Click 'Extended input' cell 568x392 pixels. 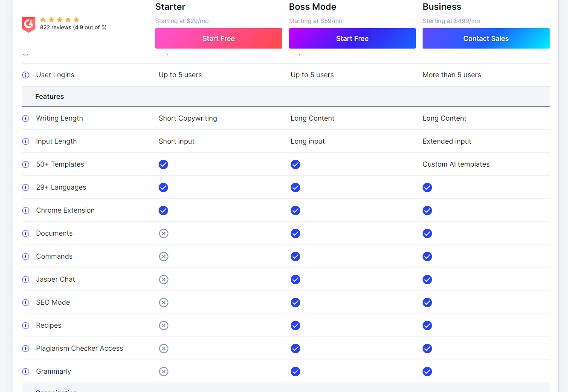447,141
